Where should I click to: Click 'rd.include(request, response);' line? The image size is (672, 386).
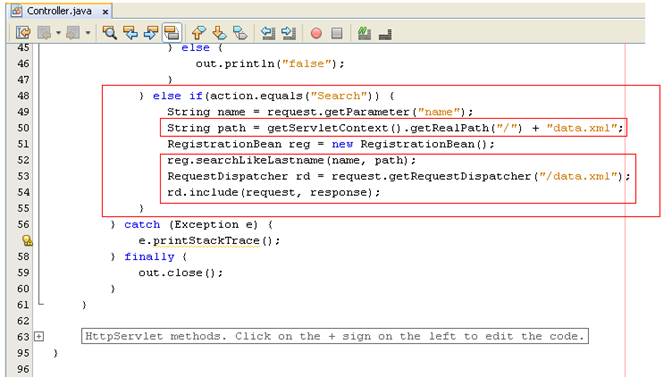[x=273, y=192]
